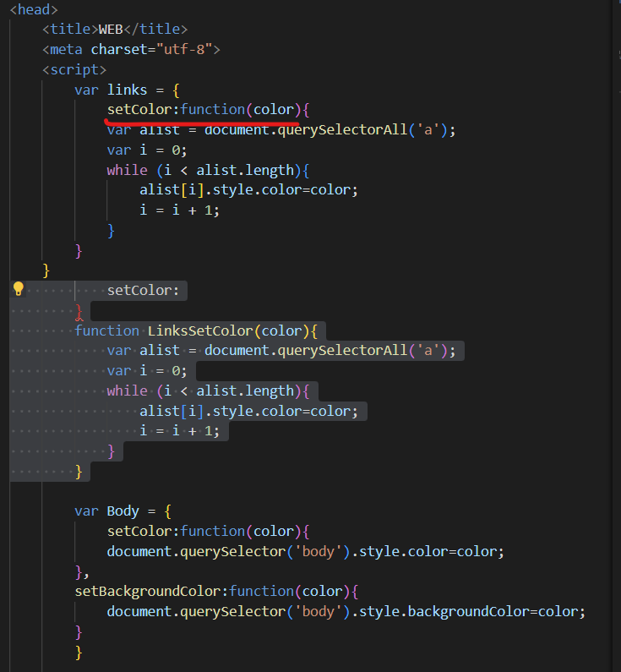Click 'Body' in the 'var Body = {' line
Screen dimensions: 621x672
click(123, 511)
